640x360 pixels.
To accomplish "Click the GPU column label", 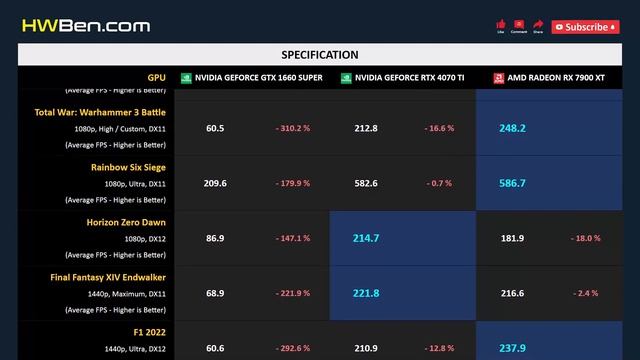I will (157, 78).
